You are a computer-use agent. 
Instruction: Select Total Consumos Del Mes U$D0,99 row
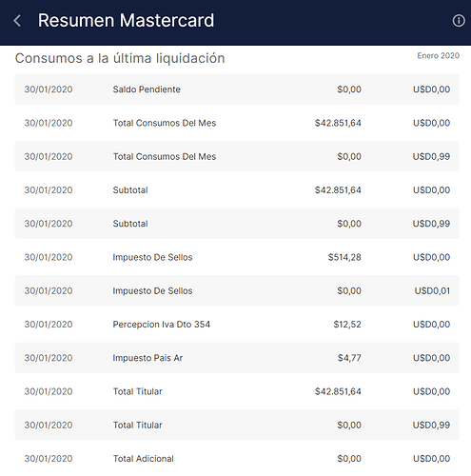click(x=237, y=156)
